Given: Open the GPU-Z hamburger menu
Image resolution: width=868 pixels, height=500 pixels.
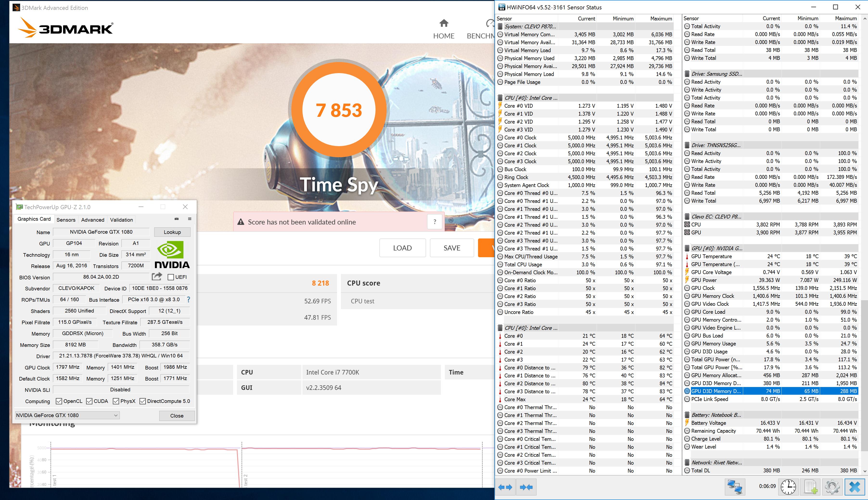Looking at the screenshot, I should (189, 219).
